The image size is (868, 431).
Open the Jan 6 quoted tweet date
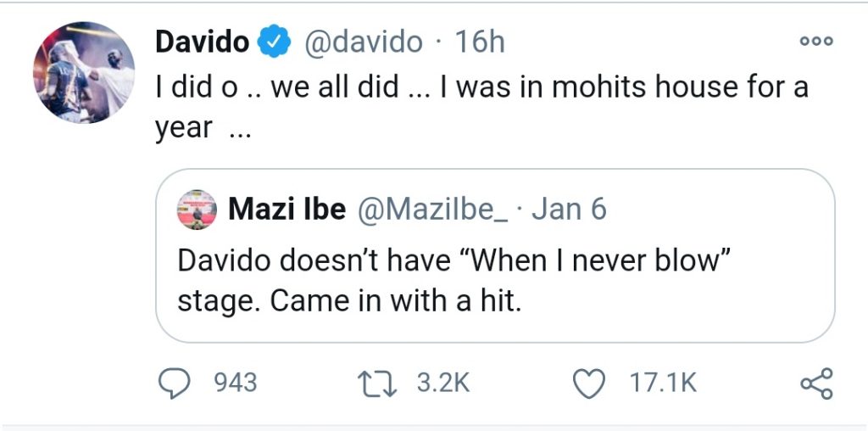coord(568,210)
